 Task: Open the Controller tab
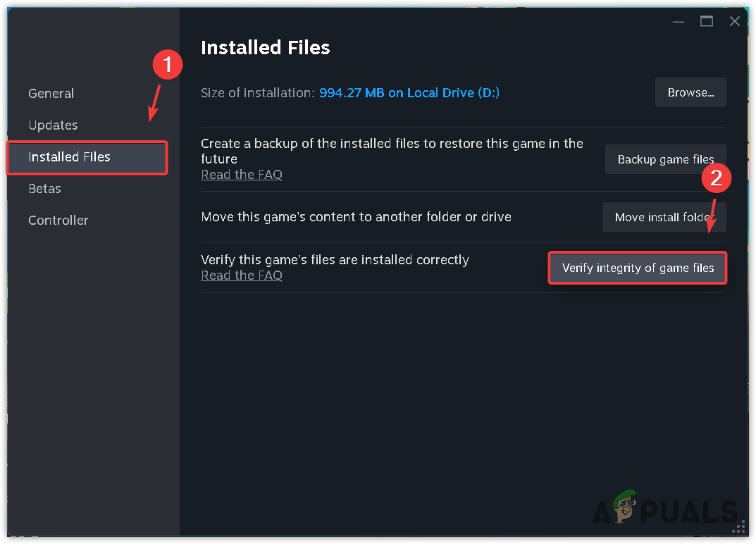pyautogui.click(x=58, y=220)
